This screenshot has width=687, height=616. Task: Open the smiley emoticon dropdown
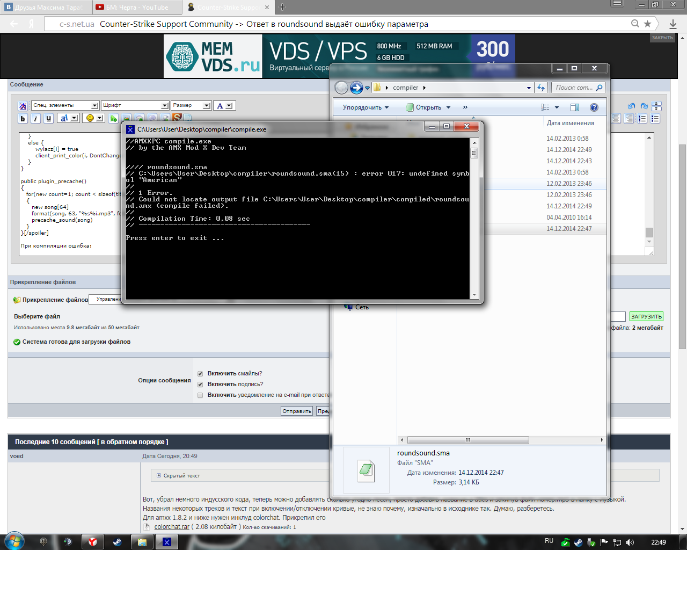pos(94,118)
